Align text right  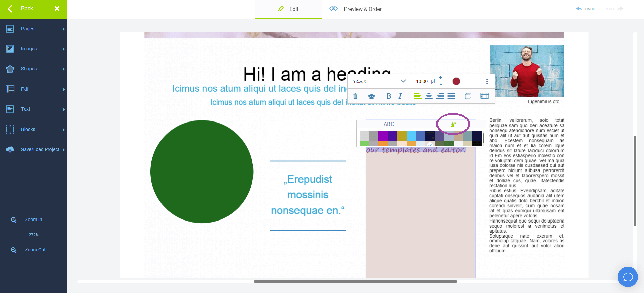tap(440, 96)
